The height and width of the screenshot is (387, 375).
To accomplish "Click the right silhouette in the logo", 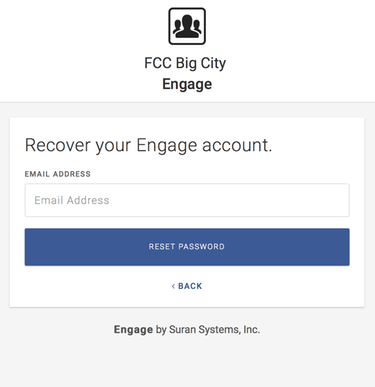I will pyautogui.click(x=197, y=28).
